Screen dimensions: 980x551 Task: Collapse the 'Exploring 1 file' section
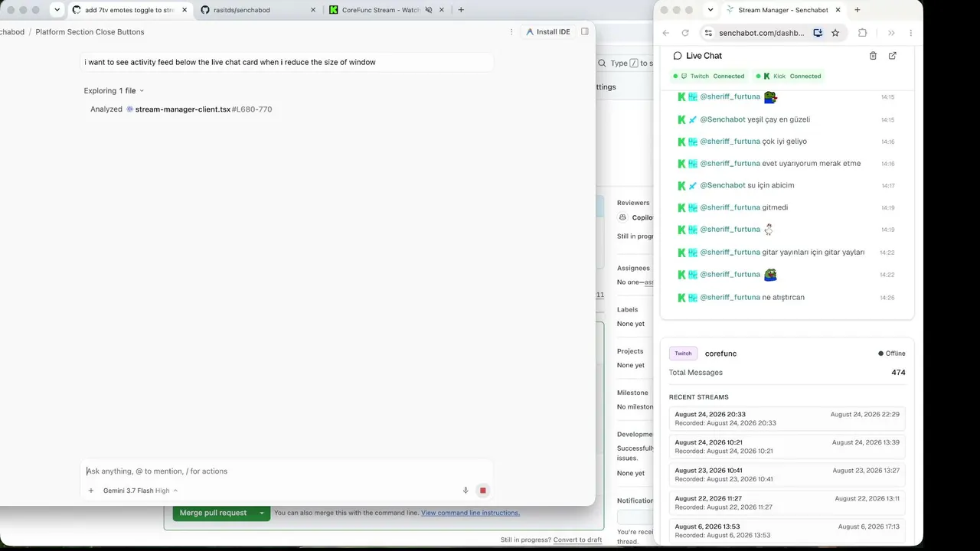114,91
